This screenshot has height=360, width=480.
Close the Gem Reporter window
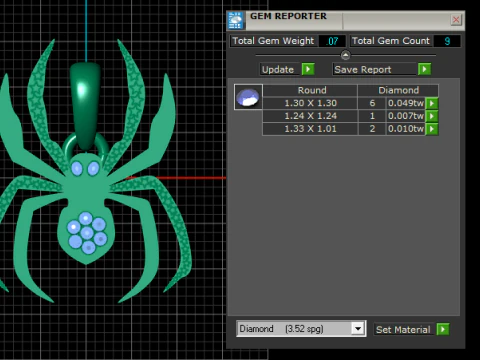(x=456, y=20)
